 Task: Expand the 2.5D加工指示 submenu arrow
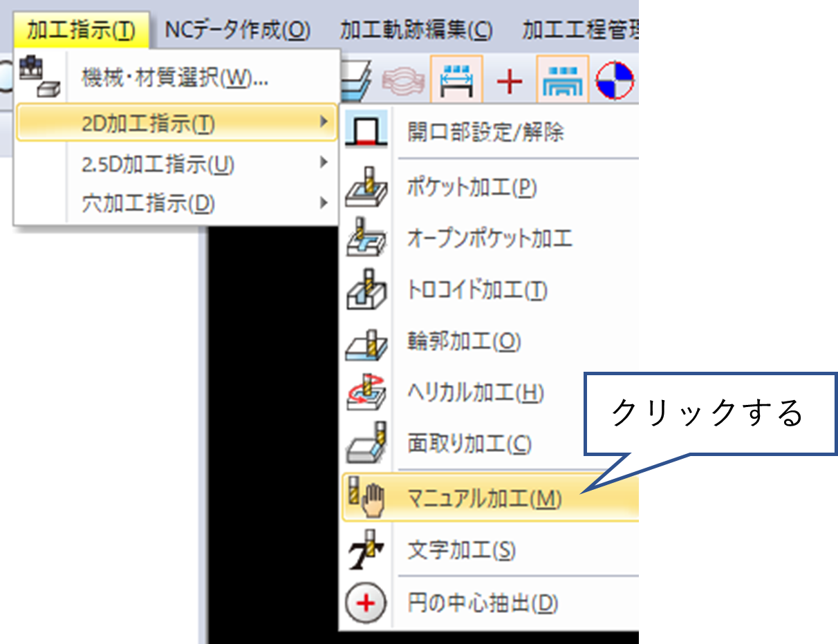point(323,164)
